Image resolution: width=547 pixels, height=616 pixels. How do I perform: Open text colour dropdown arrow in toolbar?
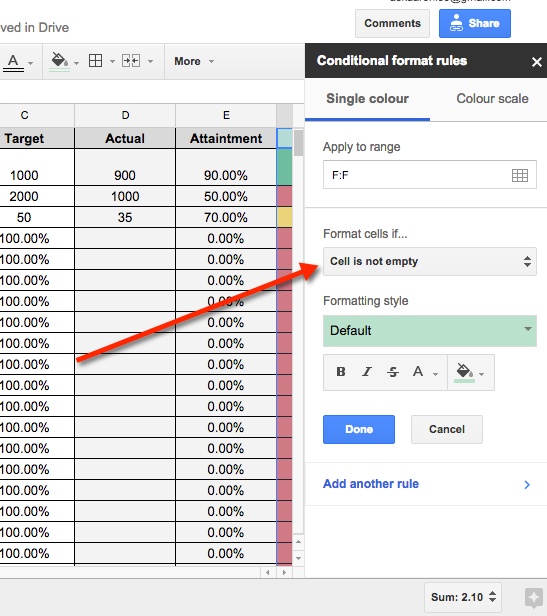pyautogui.click(x=31, y=63)
